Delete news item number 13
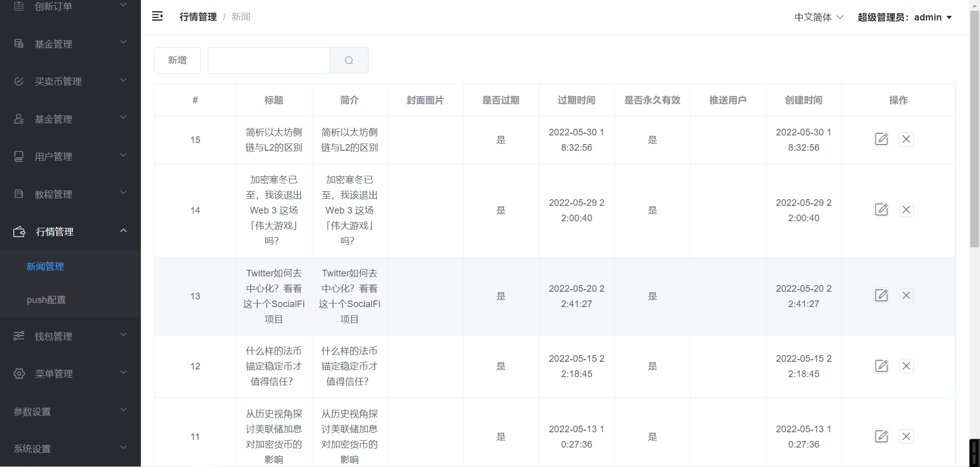980x467 pixels. click(x=906, y=296)
